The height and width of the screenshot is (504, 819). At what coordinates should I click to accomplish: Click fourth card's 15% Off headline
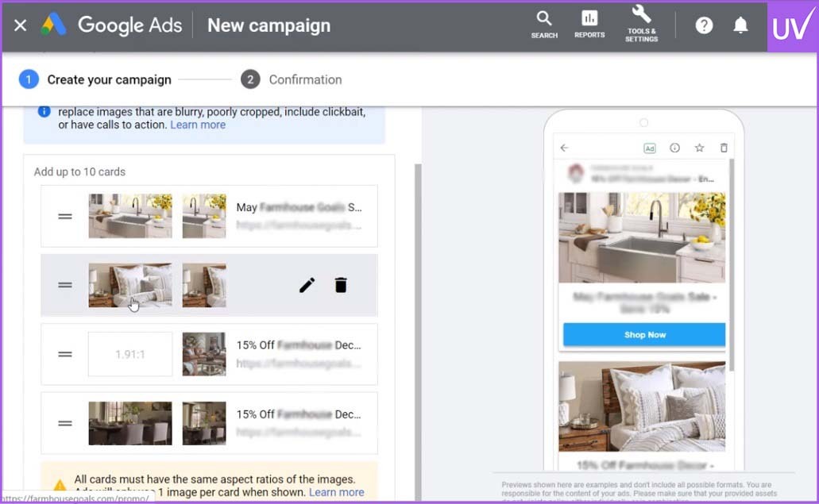click(x=298, y=414)
